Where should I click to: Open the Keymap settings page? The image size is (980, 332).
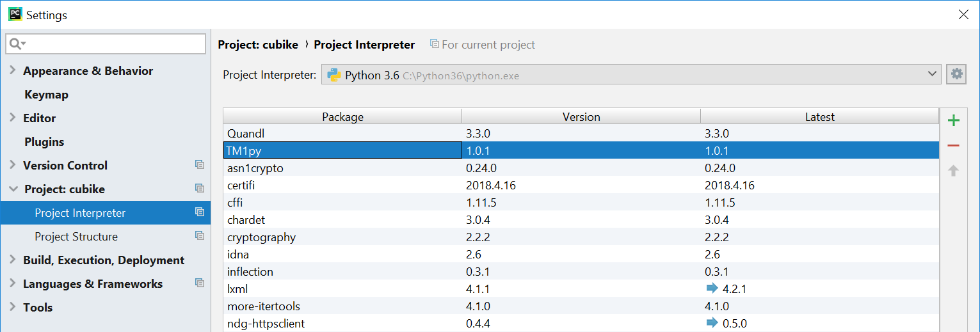(46, 95)
